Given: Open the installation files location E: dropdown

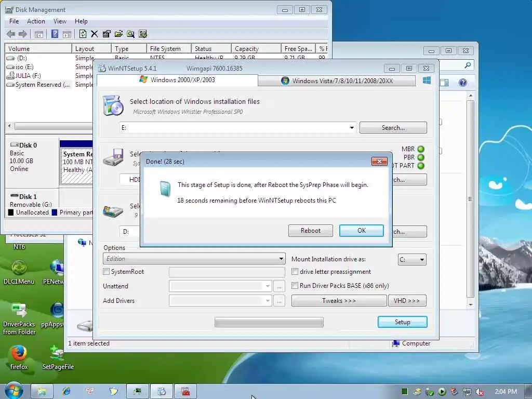Looking at the screenshot, I should (x=352, y=128).
